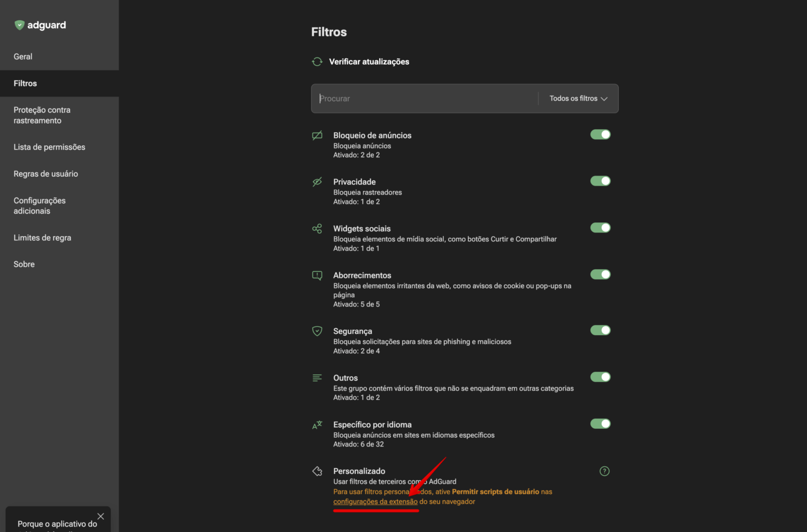
Task: Click the Privacidade eye icon
Action: 317,181
